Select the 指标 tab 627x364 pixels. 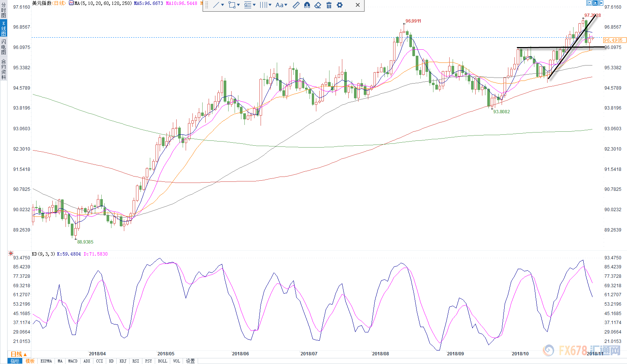(15, 361)
